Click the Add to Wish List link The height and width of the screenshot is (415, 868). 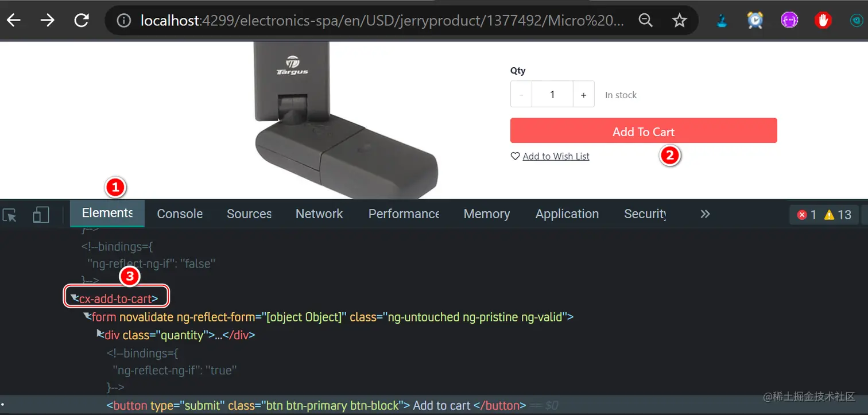point(556,156)
